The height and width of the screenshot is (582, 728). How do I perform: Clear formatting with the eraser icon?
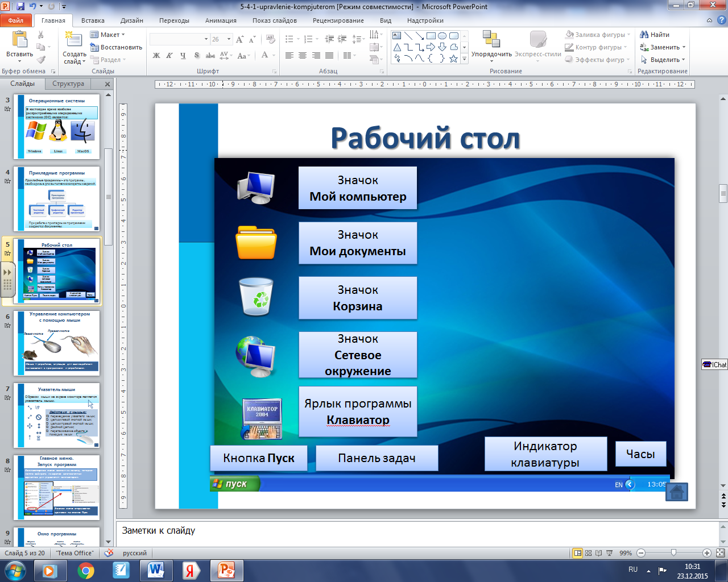271,39
